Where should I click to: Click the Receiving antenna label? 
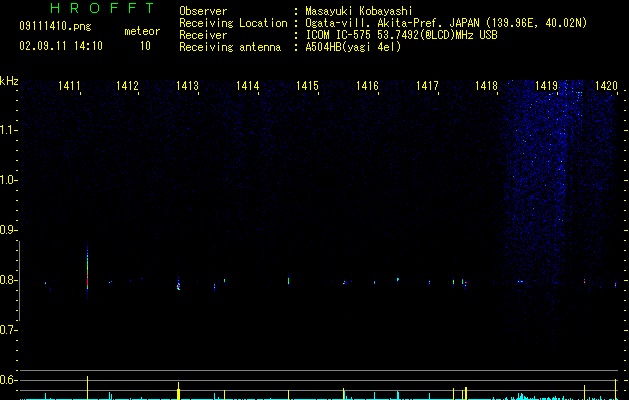tap(230, 47)
